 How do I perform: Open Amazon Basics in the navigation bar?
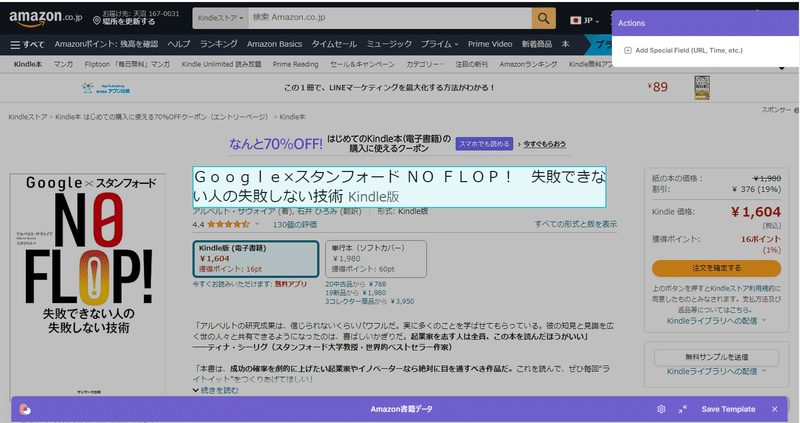[x=274, y=44]
